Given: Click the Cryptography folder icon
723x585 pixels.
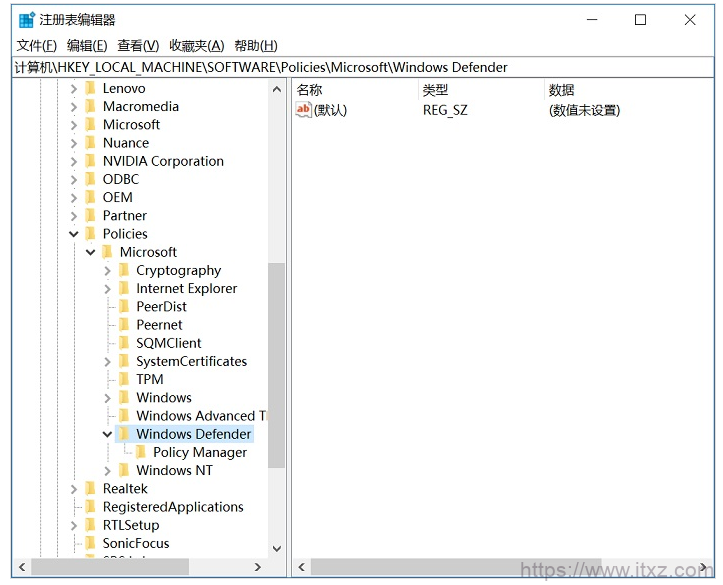Looking at the screenshot, I should click(124, 270).
